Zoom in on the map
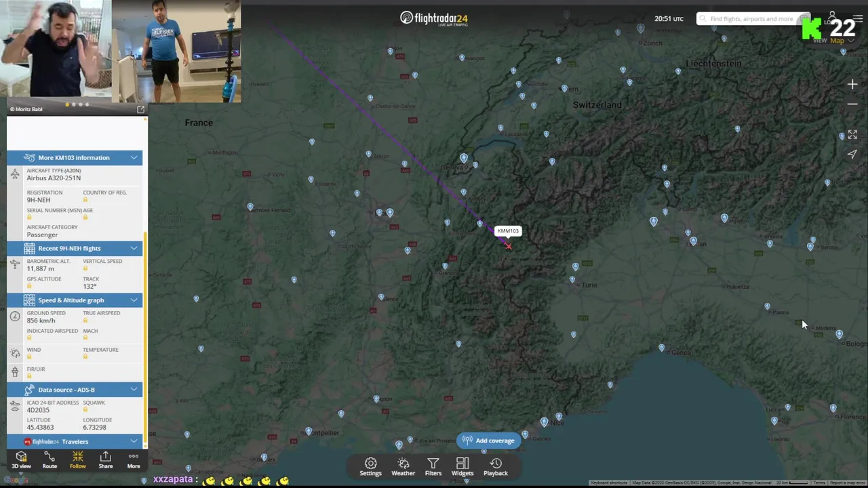The width and height of the screenshot is (868, 488). 852,85
